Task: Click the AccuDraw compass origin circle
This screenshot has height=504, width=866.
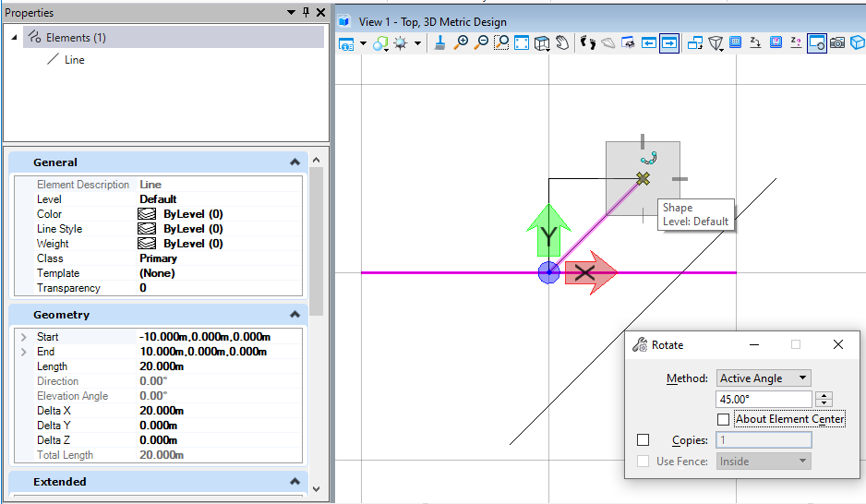Action: pyautogui.click(x=549, y=272)
